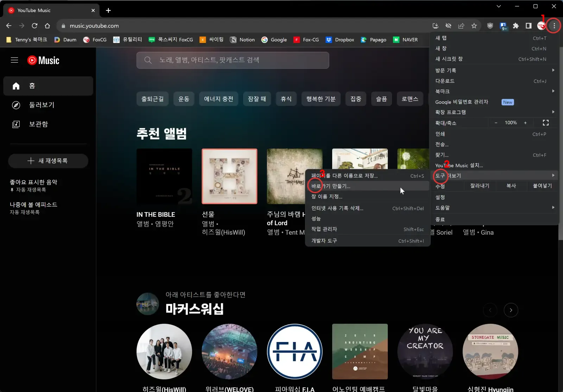The height and width of the screenshot is (392, 563).
Task: Open Tenny's 북마크 folder
Action: (x=27, y=40)
